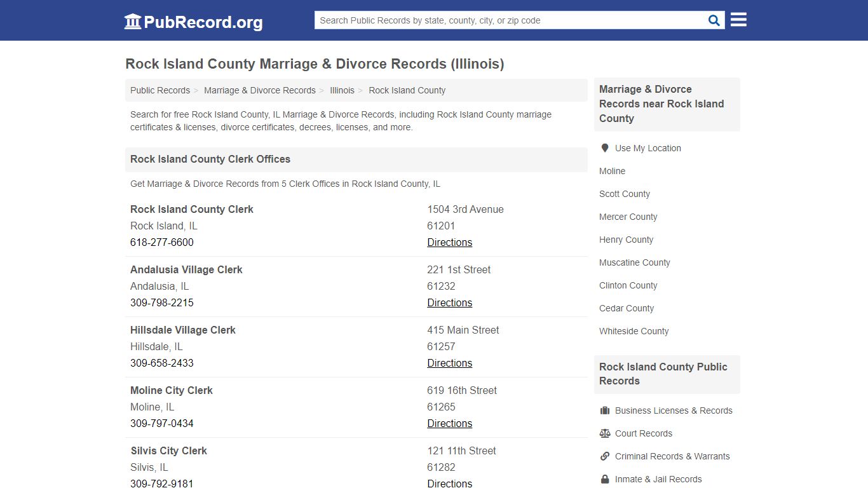The image size is (868, 488).
Task: Click zip code 61201
Action: 441,226
